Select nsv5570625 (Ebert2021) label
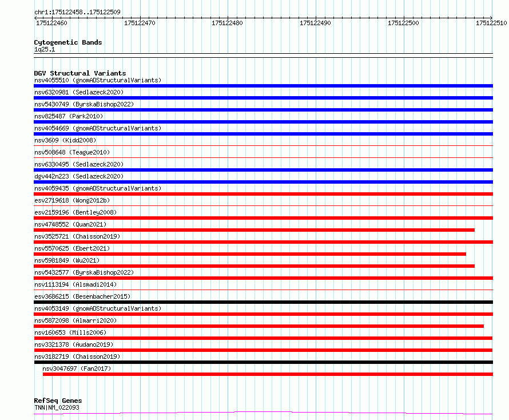 pos(72,248)
